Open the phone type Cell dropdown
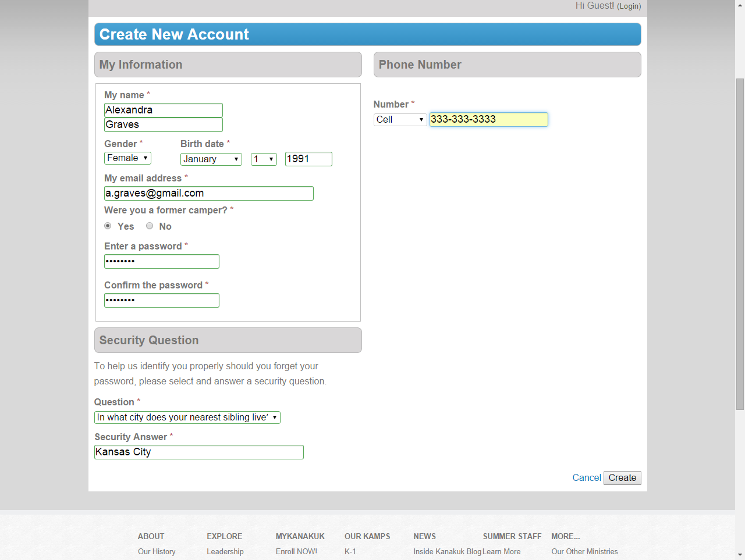The image size is (745, 560). (400, 120)
